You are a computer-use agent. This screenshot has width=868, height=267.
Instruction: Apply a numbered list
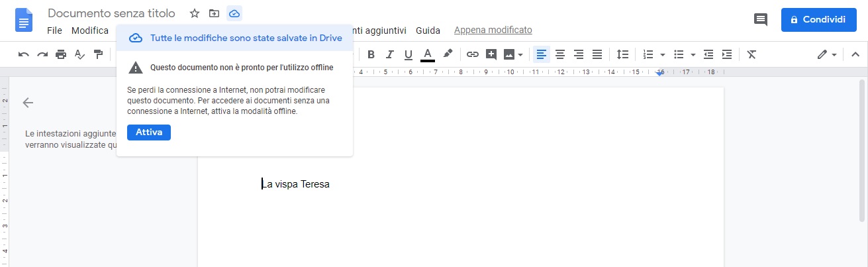[x=649, y=54]
